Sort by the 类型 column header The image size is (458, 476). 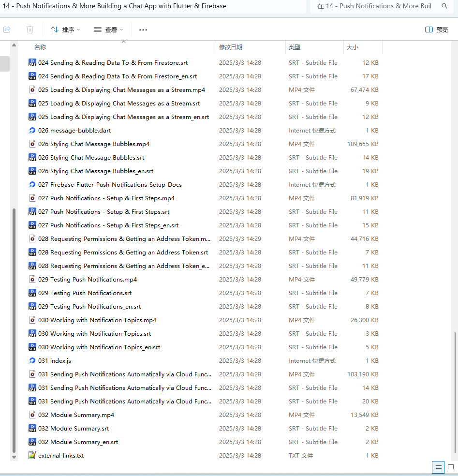[x=295, y=47]
